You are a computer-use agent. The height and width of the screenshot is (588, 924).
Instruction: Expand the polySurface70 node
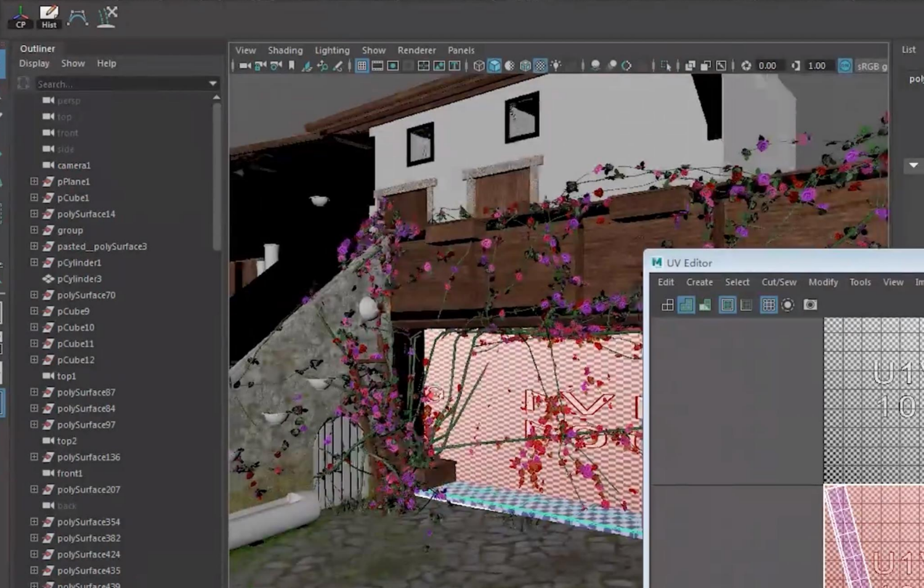[x=34, y=295]
